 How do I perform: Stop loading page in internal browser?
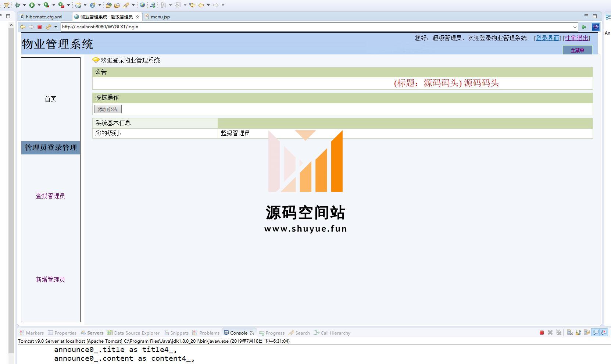[x=40, y=27]
